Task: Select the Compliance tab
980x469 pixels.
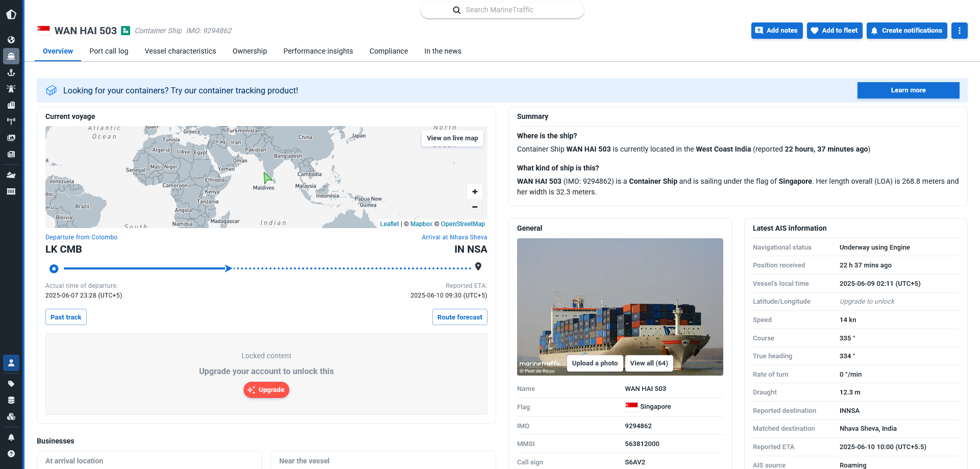Action: point(388,51)
